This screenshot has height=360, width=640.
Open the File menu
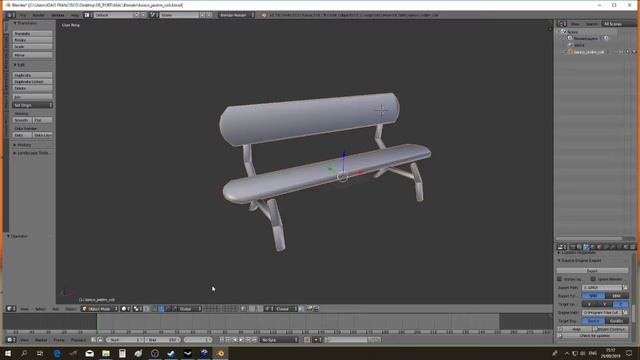tap(23, 15)
